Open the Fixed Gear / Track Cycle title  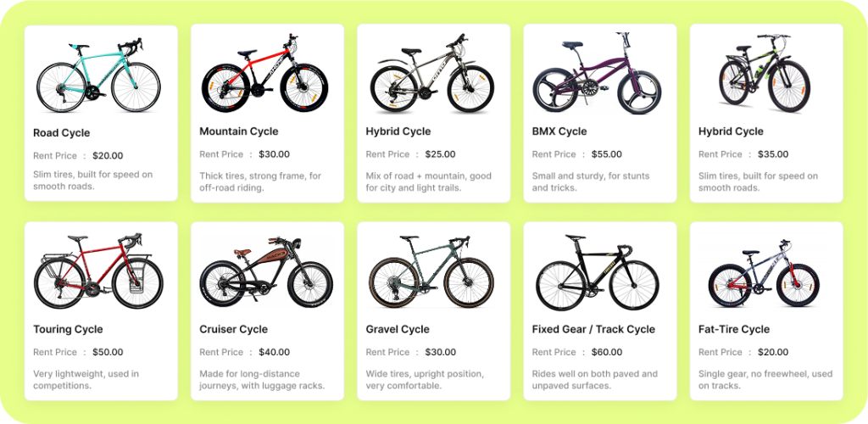pos(593,329)
